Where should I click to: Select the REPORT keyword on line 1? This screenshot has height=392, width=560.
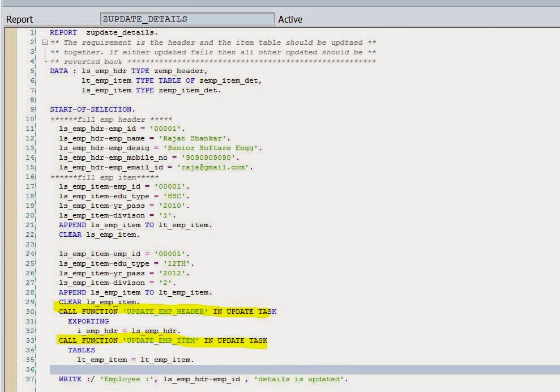pos(63,32)
